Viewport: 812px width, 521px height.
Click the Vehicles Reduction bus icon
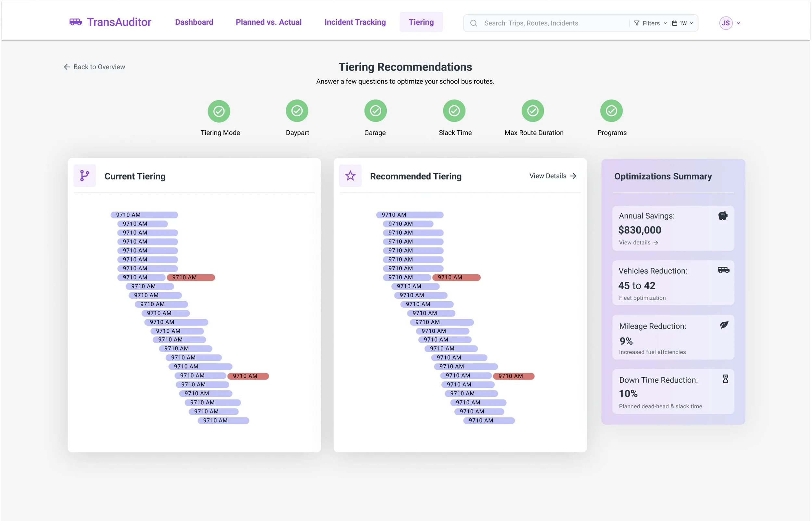pos(723,270)
